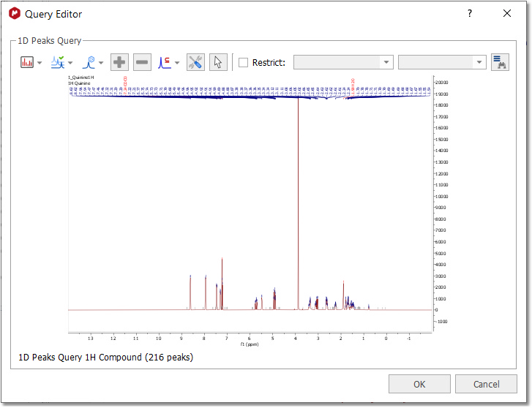Click the solvent peak near 7.2 ppm
532x408 pixels.
tap(222, 284)
